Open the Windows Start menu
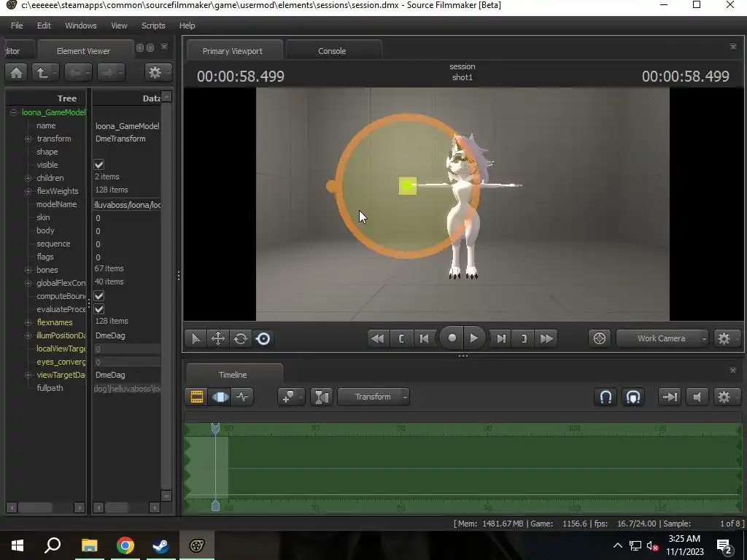This screenshot has height=560, width=747. pos(18,545)
